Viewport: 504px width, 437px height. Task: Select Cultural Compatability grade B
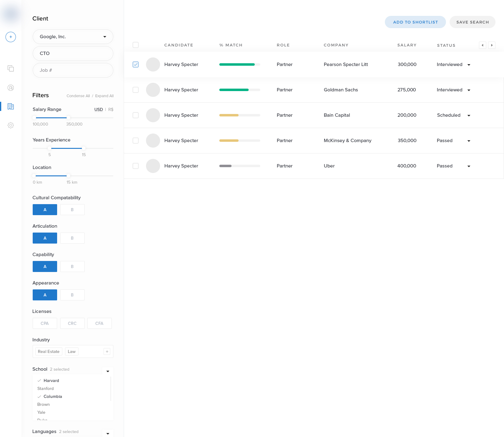point(72,210)
